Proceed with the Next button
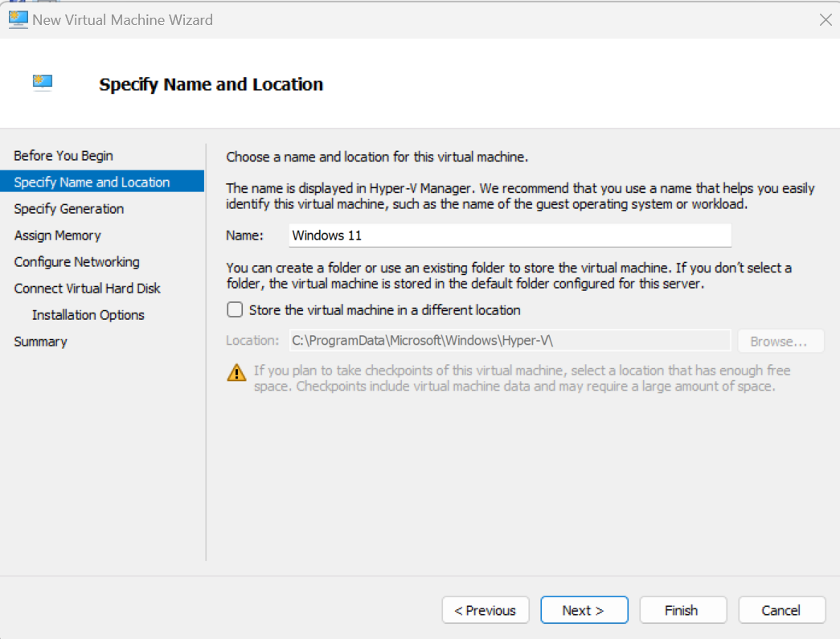This screenshot has width=840, height=639. click(584, 610)
